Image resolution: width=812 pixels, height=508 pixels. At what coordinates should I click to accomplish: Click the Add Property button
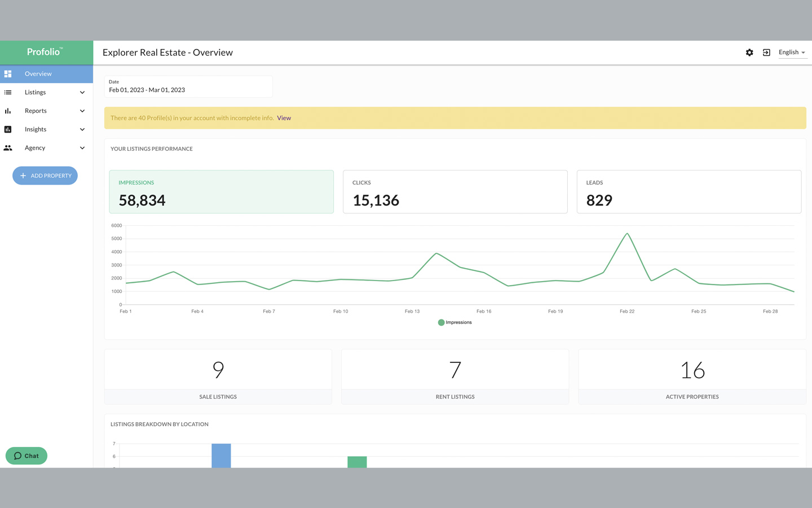(x=45, y=176)
